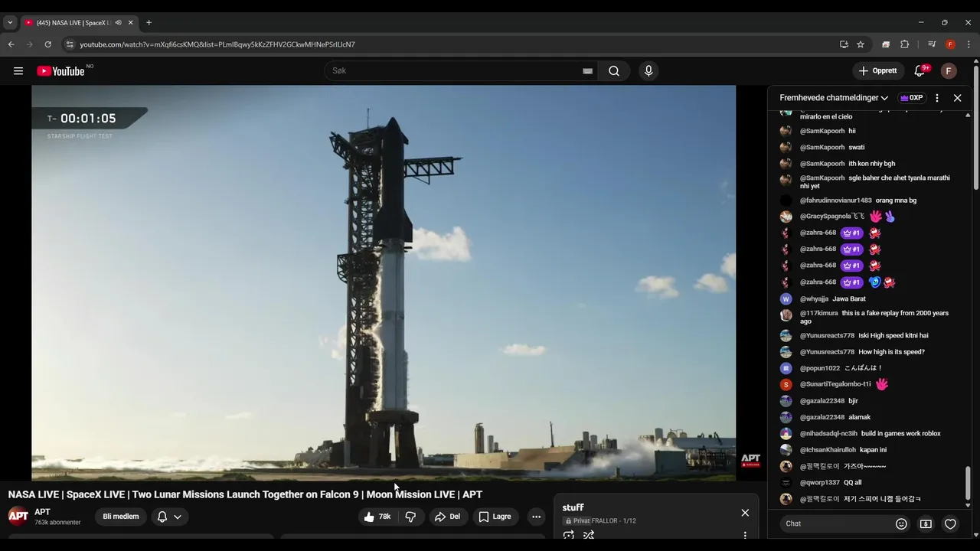980x551 pixels.
Task: Toggle shuffle for stuff playlist
Action: pyautogui.click(x=589, y=535)
